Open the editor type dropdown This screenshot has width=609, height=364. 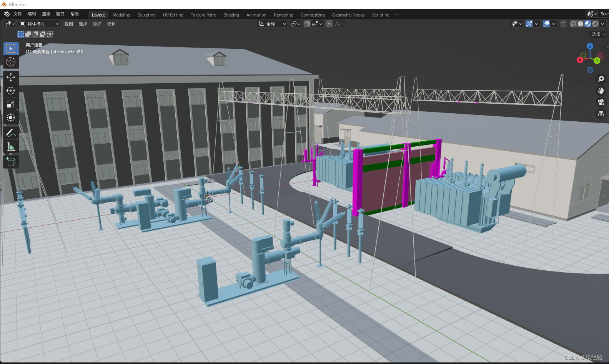(10, 24)
